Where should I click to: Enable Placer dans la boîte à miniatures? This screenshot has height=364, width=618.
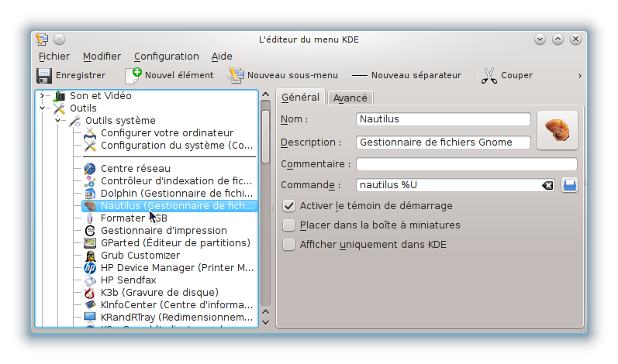tap(289, 225)
